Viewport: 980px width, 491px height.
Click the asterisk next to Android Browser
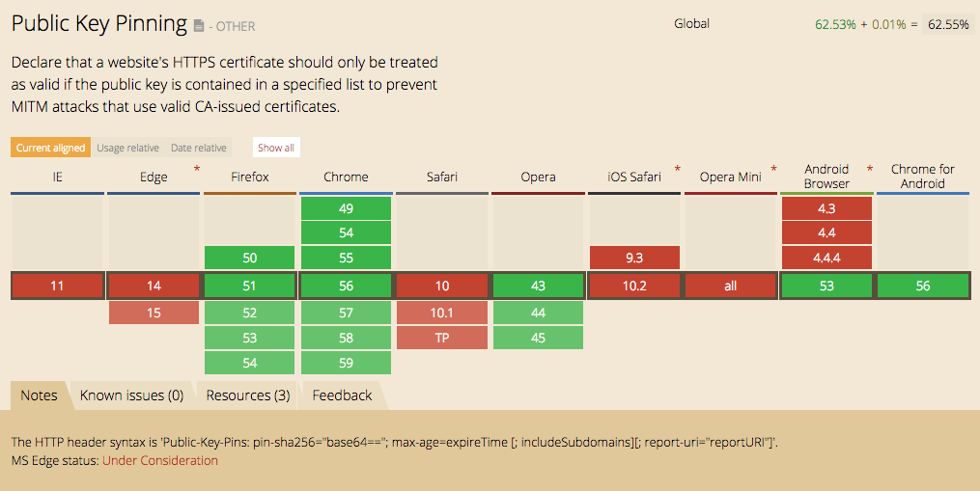[x=870, y=170]
